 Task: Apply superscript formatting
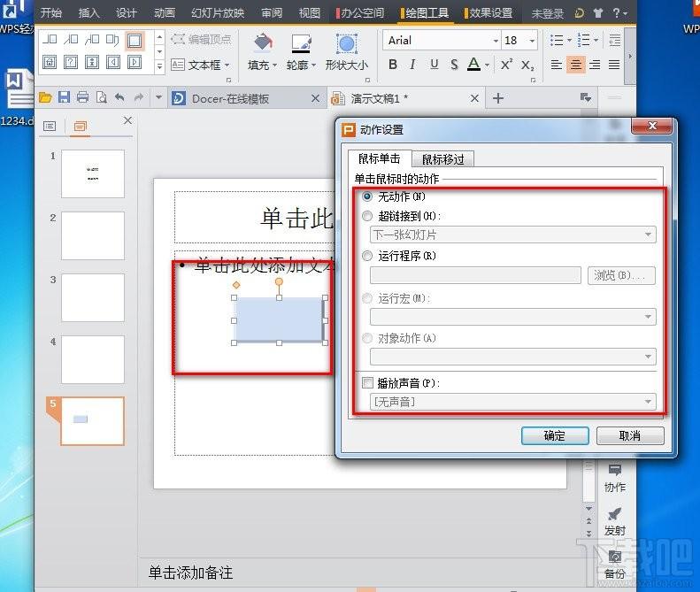pos(506,65)
